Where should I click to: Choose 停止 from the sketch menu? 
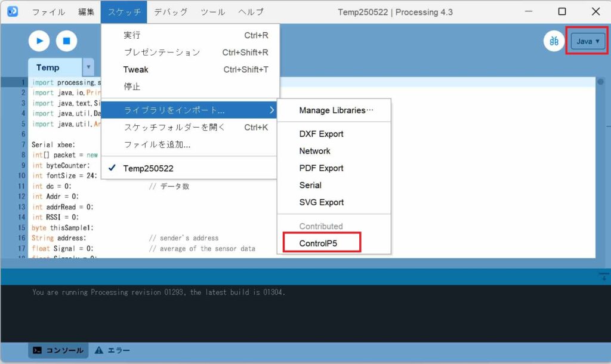[190, 87]
